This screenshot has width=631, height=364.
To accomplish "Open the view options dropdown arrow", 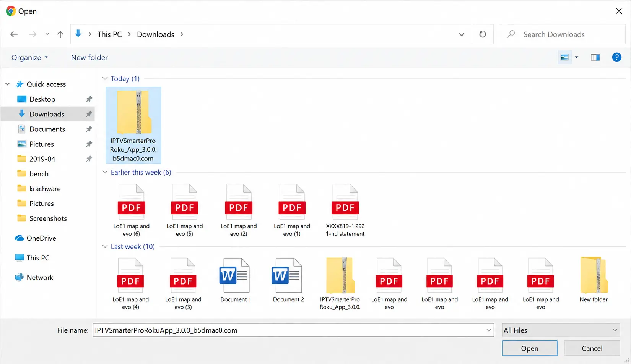I will (577, 57).
